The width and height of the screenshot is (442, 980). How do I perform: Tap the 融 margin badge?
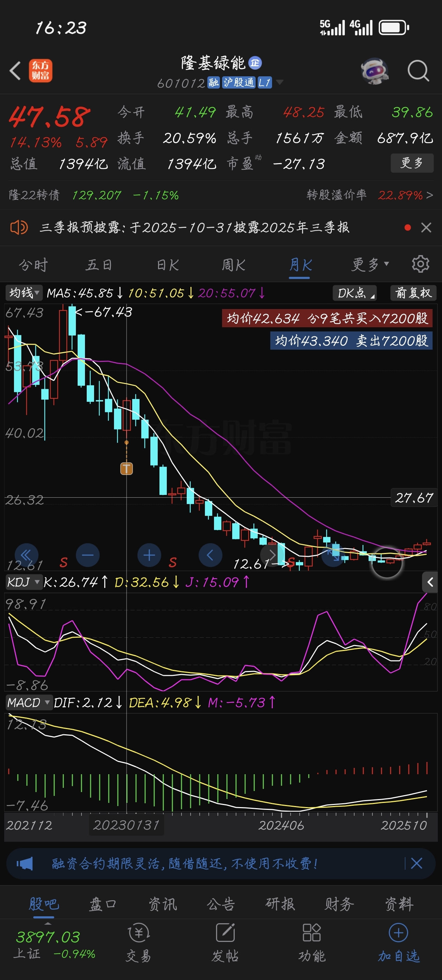[x=213, y=82]
